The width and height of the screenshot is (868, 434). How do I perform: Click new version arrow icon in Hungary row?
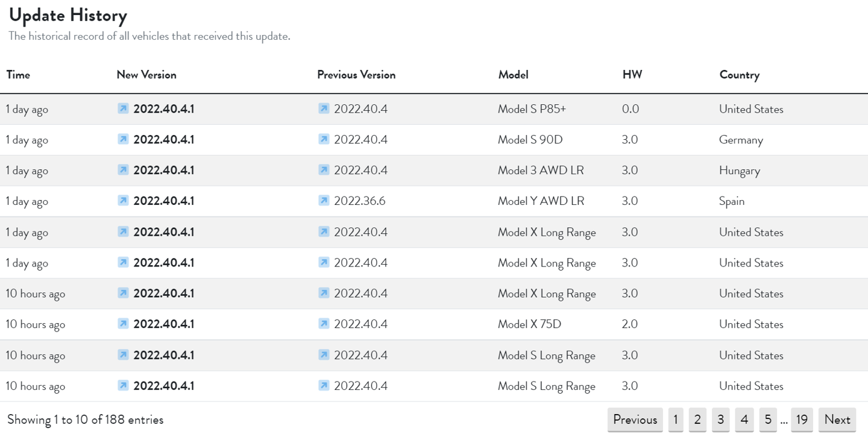click(x=123, y=170)
